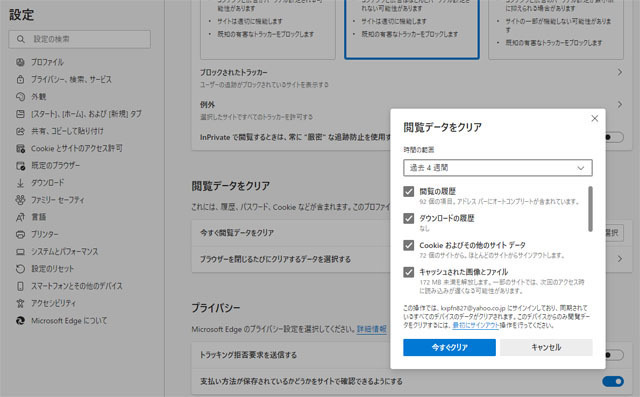Click the 閲覧データをクリア section heading
The image size is (640, 397).
click(231, 186)
